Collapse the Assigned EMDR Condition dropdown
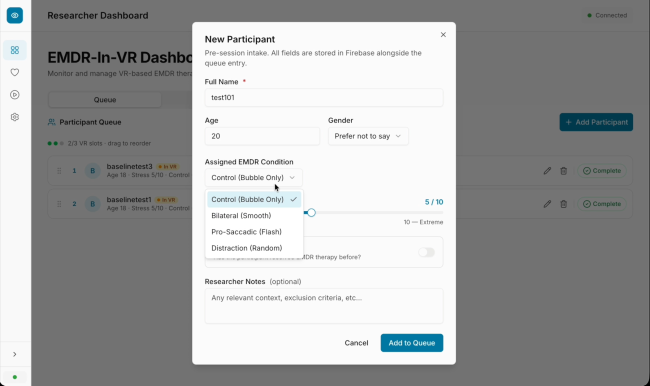Viewport: 650px width, 386px height. (253, 178)
